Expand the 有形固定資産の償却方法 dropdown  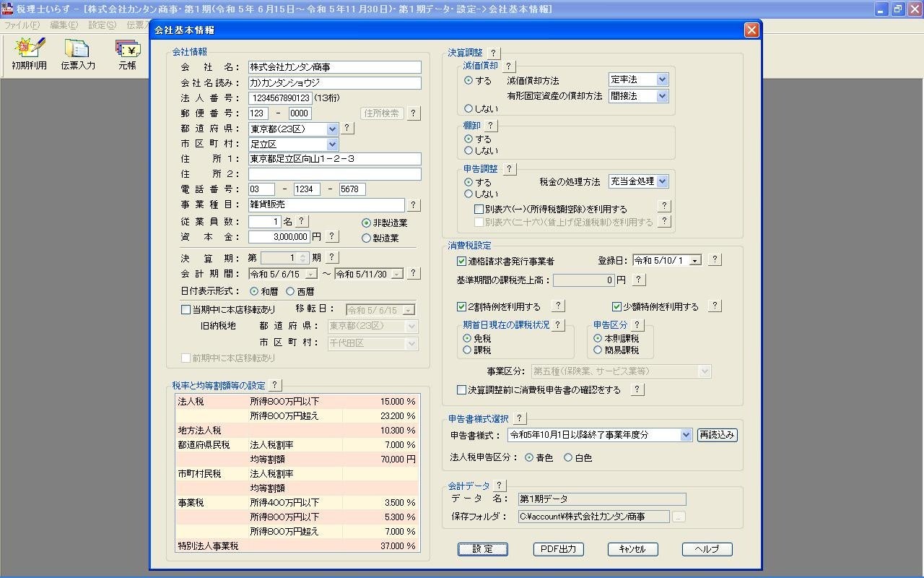(662, 96)
